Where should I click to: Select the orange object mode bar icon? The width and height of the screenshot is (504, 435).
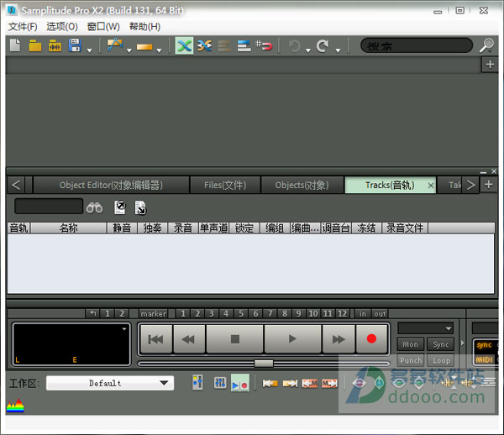point(144,47)
